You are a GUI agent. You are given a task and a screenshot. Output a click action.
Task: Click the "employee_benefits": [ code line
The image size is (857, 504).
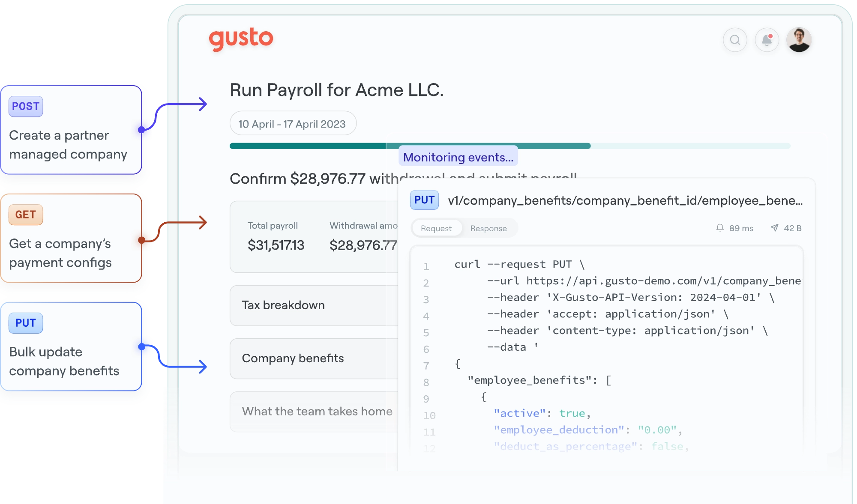point(539,380)
